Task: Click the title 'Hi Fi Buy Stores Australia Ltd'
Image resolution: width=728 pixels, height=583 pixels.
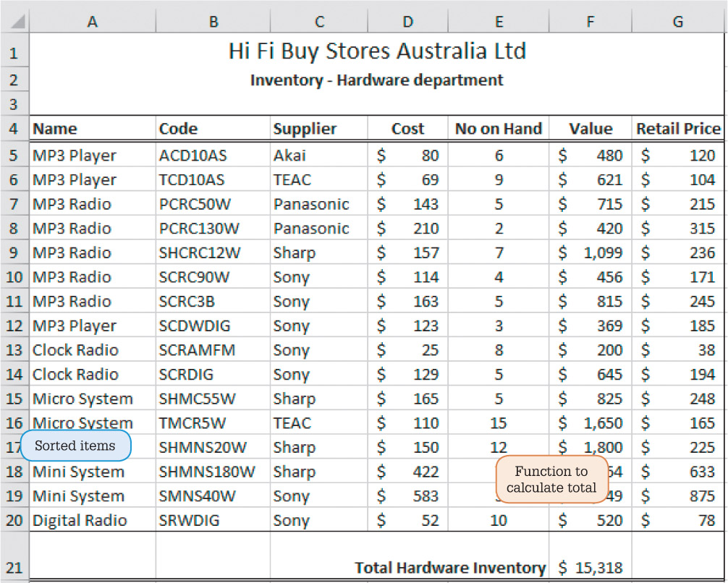Action: pyautogui.click(x=377, y=51)
